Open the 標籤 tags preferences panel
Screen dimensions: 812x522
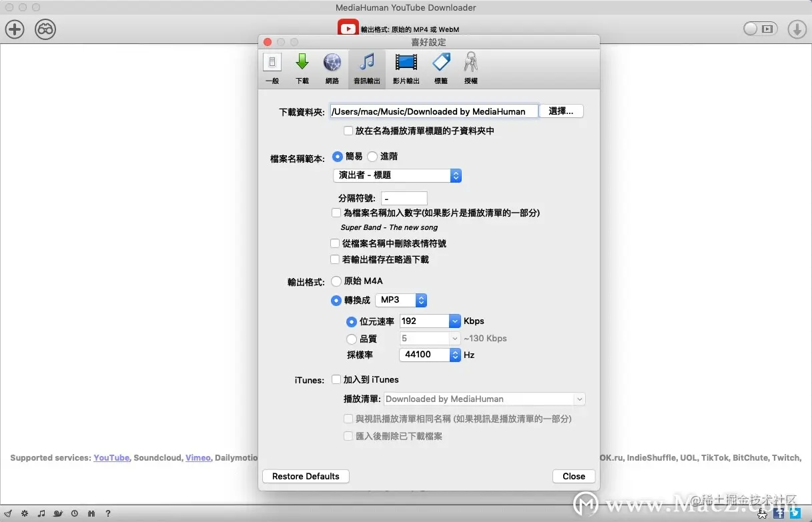click(x=440, y=68)
